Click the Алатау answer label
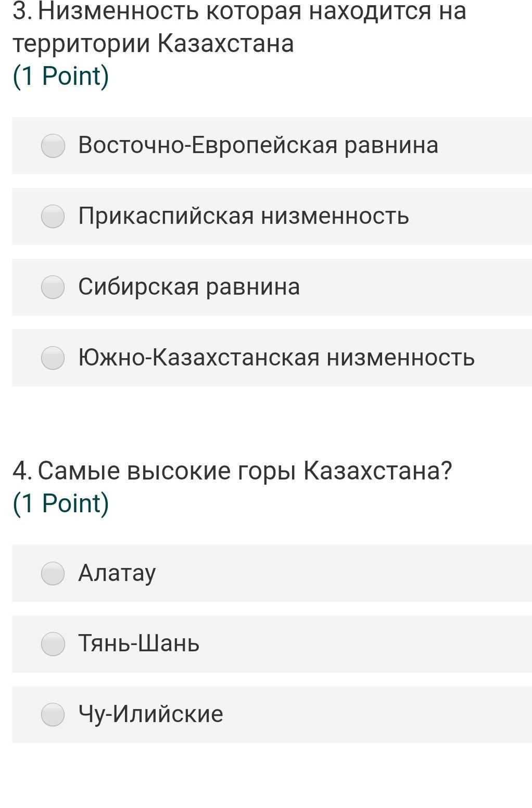 117,573
